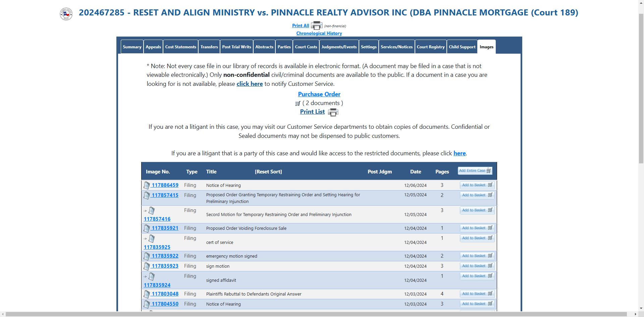The height and width of the screenshot is (317, 644).
Task: Click the scroll down arrow
Action: [x=641, y=308]
